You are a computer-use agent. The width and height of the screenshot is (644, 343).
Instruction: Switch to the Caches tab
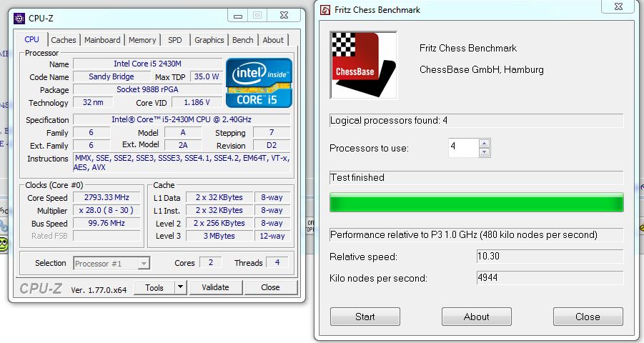[63, 40]
